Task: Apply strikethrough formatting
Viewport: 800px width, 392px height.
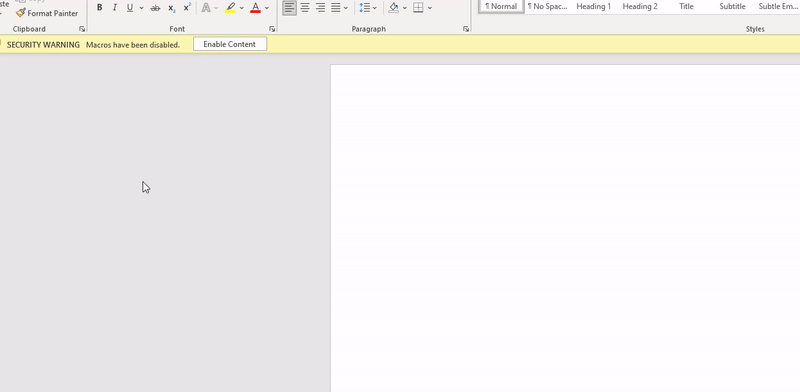Action: pyautogui.click(x=155, y=8)
